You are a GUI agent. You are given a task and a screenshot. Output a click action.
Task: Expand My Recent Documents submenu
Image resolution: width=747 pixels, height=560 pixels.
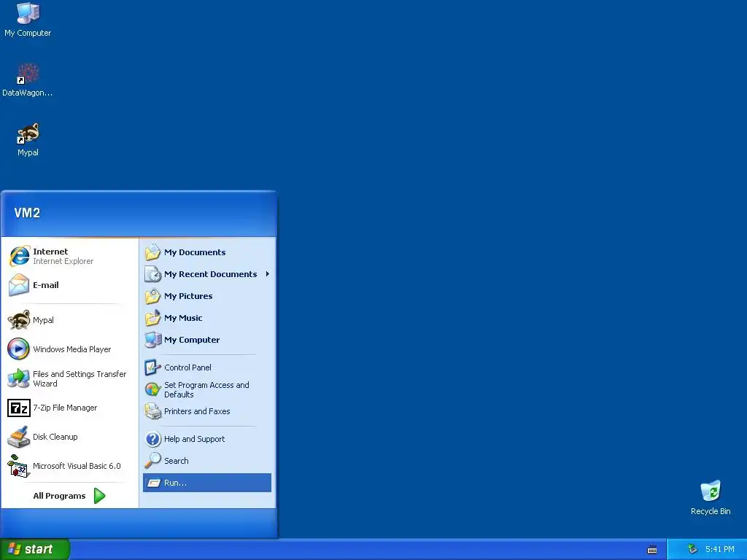206,274
